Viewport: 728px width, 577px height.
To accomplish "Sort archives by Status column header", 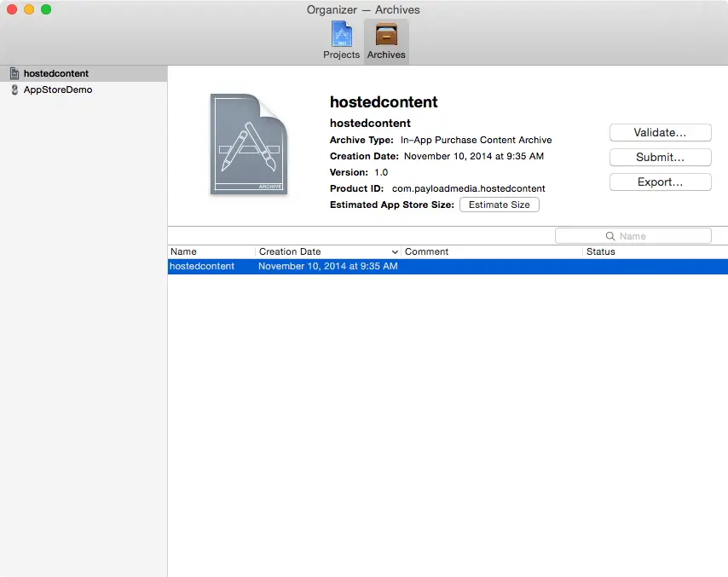I will click(652, 251).
